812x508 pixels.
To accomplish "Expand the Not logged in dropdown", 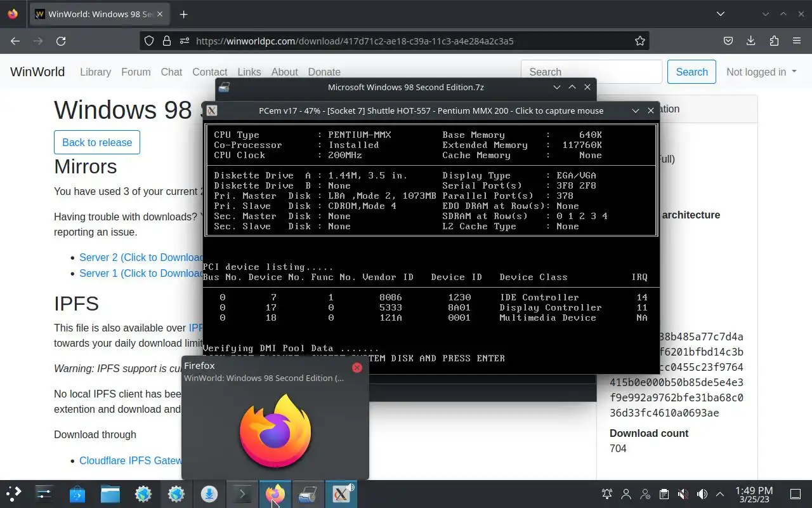I will [761, 72].
